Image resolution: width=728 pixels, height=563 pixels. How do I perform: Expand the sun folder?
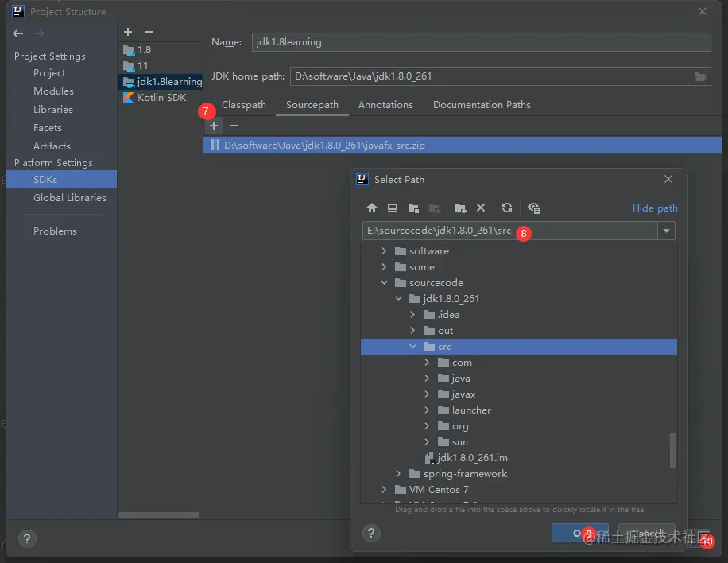click(x=427, y=441)
